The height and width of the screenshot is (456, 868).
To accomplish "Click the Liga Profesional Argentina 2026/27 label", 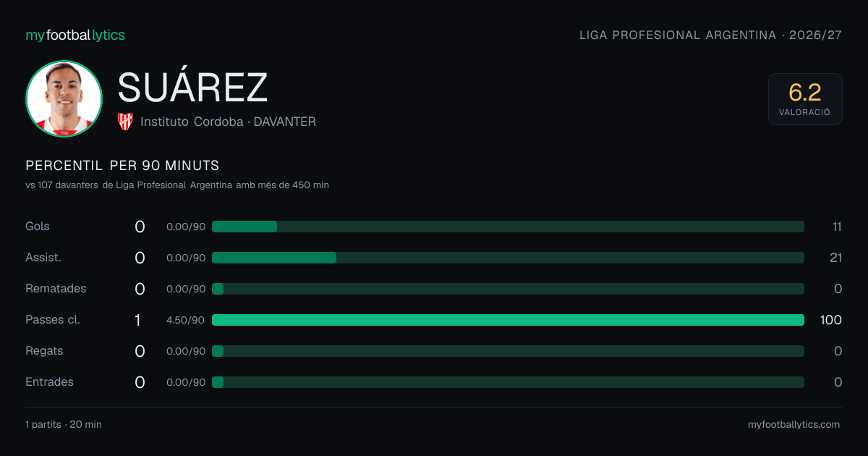I will [711, 35].
